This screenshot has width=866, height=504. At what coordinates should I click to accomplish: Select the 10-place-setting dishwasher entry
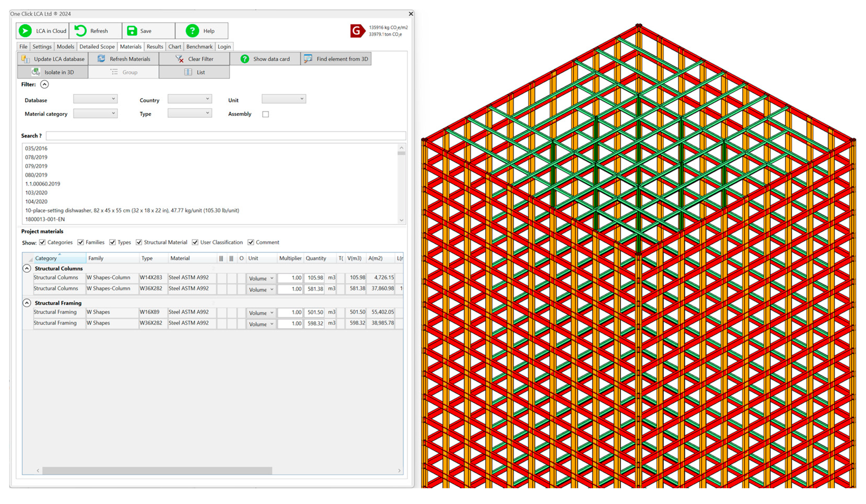[132, 211]
